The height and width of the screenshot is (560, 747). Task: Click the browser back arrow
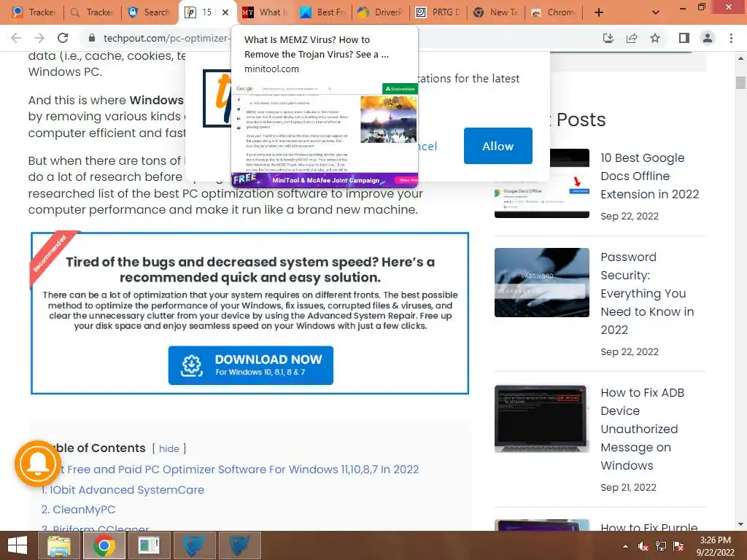click(x=16, y=38)
